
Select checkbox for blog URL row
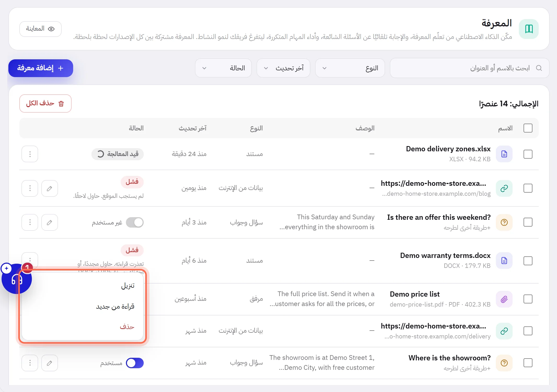[x=528, y=188]
